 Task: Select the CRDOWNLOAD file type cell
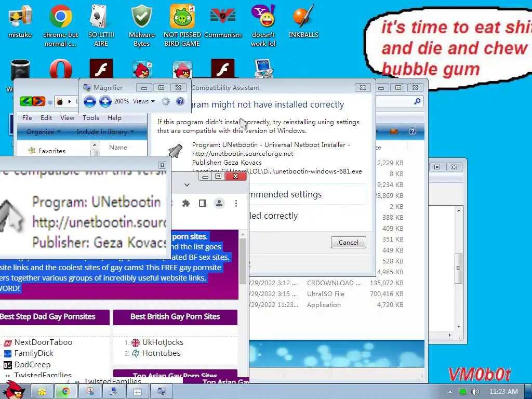(334, 283)
